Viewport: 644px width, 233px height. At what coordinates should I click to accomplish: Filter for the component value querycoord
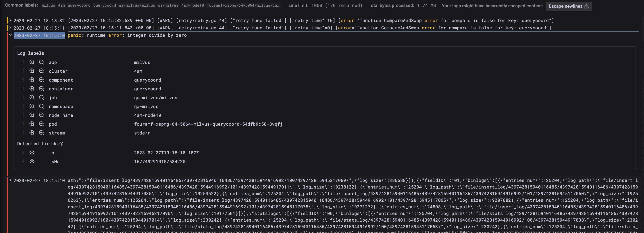[32, 80]
